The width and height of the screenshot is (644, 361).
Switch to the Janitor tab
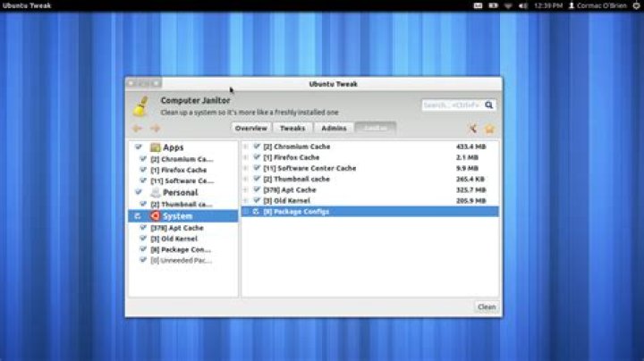[376, 128]
